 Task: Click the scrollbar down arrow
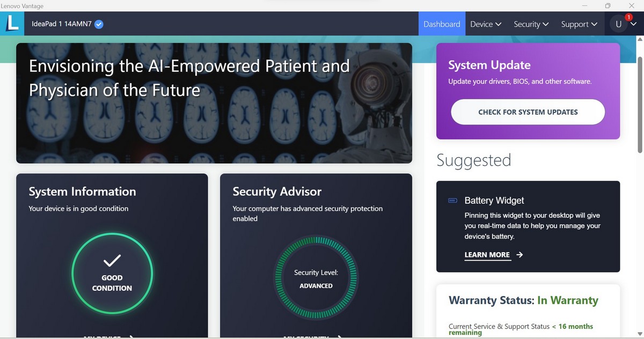tap(640, 333)
